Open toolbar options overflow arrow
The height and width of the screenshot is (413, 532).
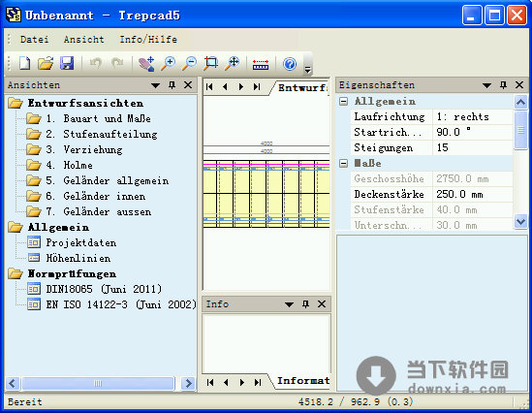308,69
